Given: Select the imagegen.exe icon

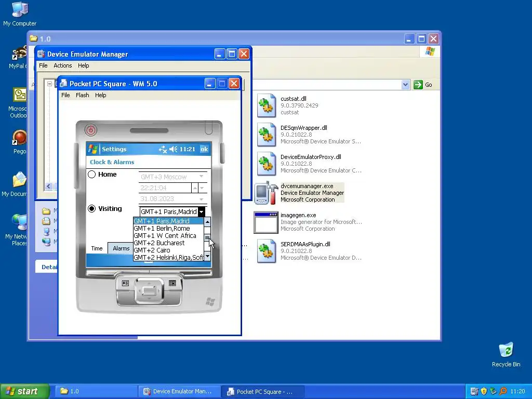Looking at the screenshot, I should pyautogui.click(x=267, y=222).
